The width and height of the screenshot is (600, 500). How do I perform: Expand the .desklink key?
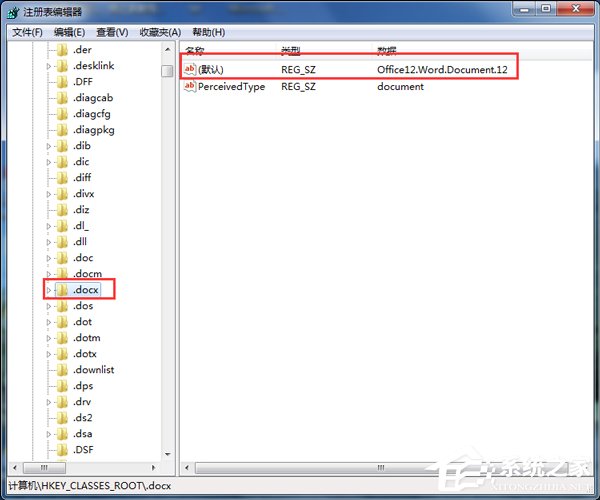[x=49, y=66]
